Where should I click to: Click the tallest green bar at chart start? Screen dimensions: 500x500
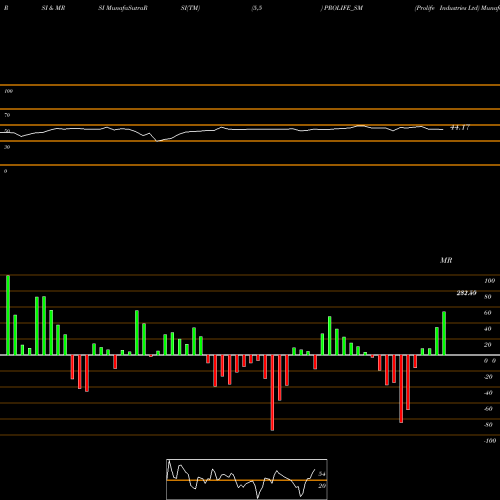point(8,315)
